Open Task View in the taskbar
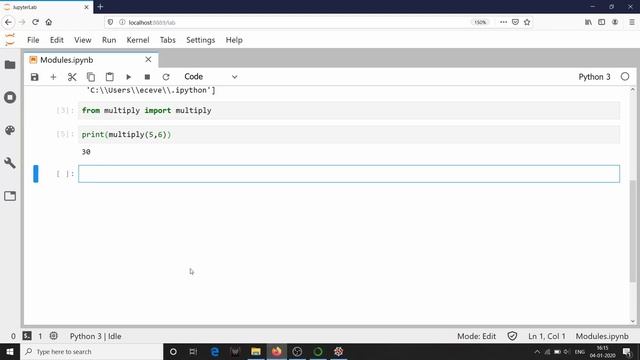The height and width of the screenshot is (360, 640). 193,351
